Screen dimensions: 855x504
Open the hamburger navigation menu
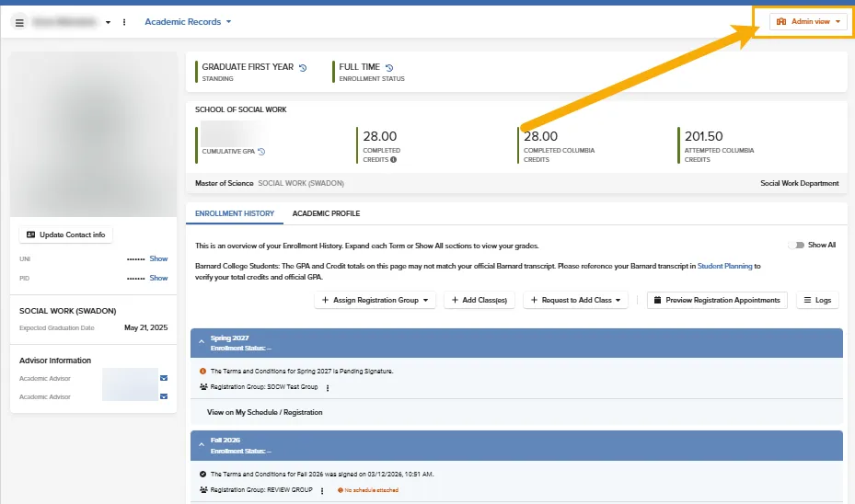[19, 22]
